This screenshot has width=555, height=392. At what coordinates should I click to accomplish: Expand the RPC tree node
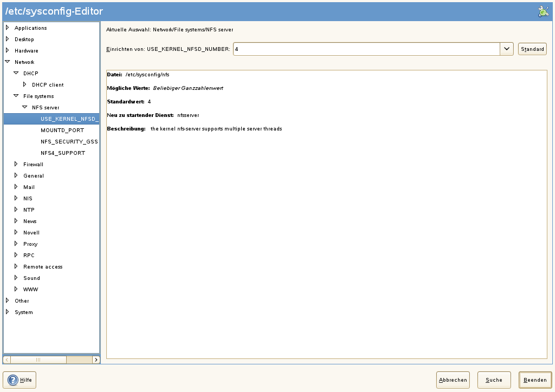(16, 255)
